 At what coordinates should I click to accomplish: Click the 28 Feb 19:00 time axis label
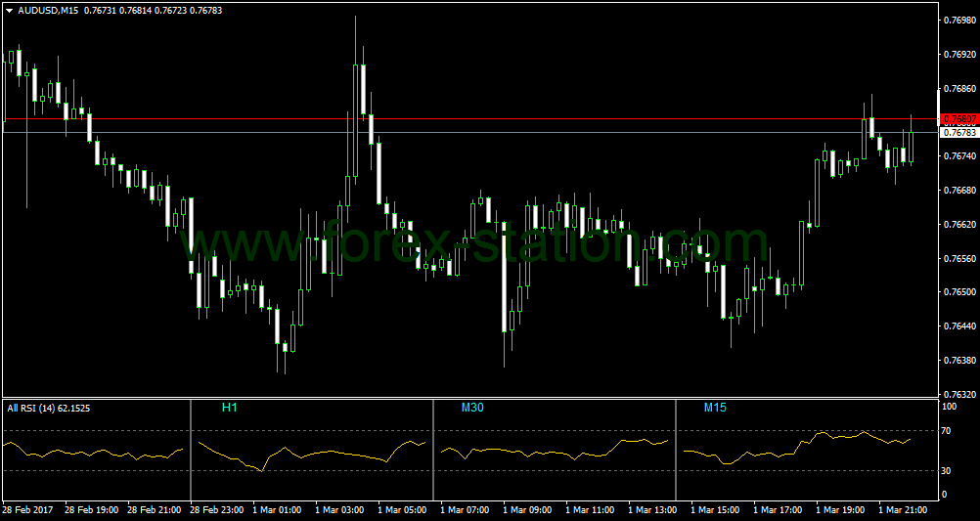coord(91,509)
